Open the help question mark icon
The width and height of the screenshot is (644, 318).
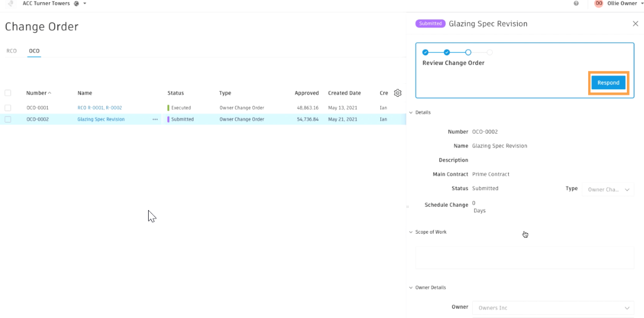576,3
